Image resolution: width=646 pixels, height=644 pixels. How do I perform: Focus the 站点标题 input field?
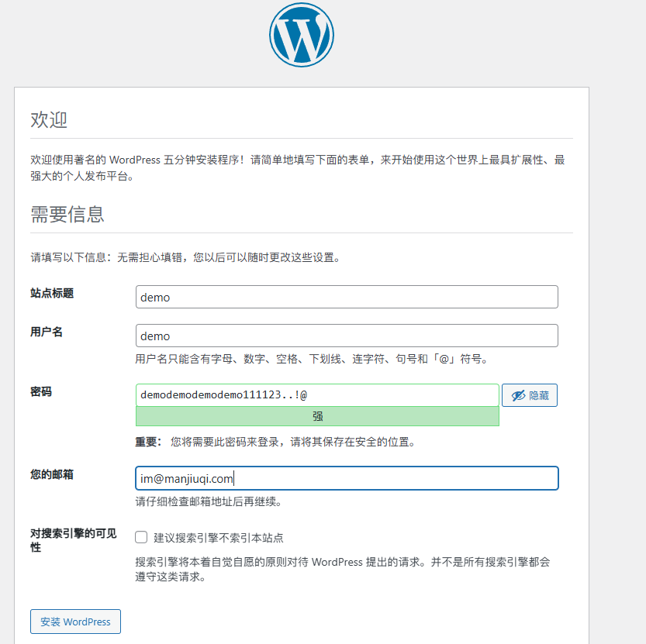click(x=347, y=297)
